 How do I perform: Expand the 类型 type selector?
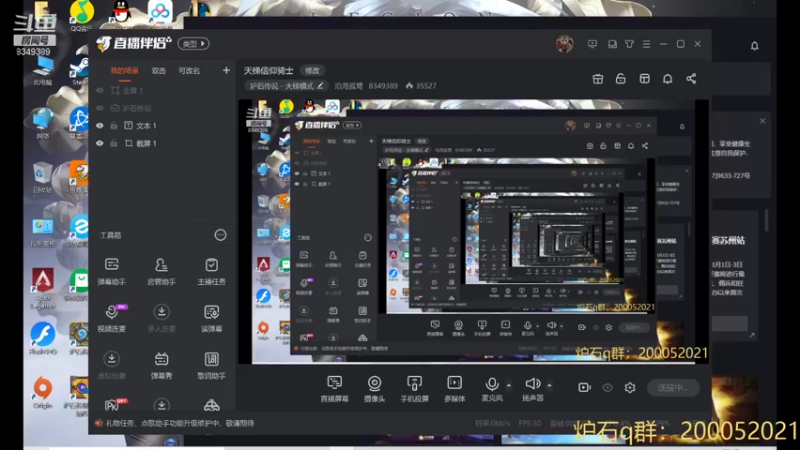tap(193, 44)
